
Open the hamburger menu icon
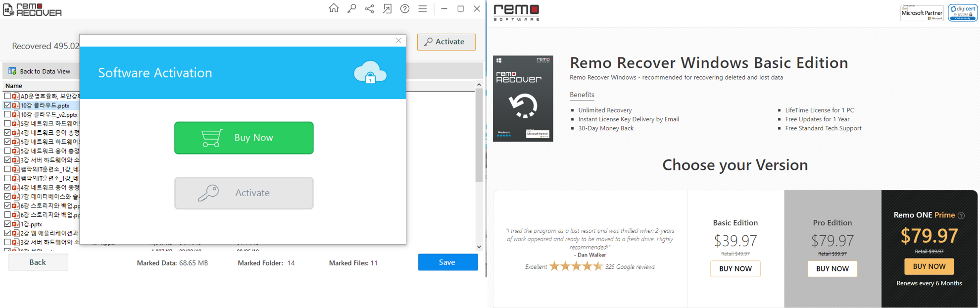pos(423,8)
